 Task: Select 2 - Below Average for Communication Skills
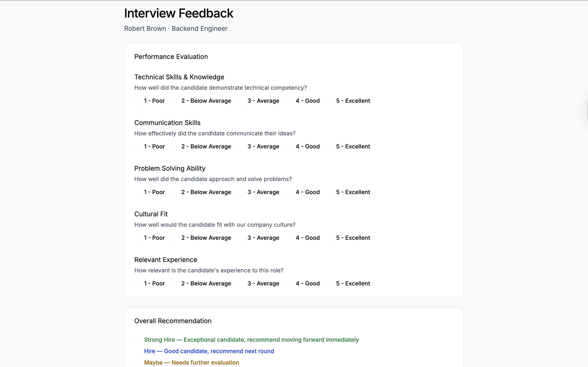click(175, 147)
